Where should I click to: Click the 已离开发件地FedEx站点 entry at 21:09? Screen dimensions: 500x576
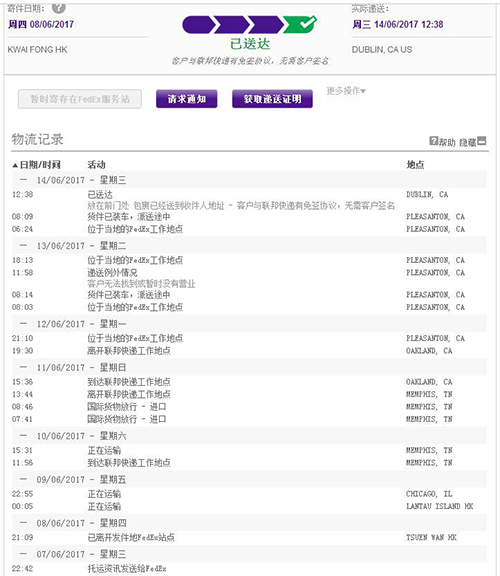click(131, 537)
